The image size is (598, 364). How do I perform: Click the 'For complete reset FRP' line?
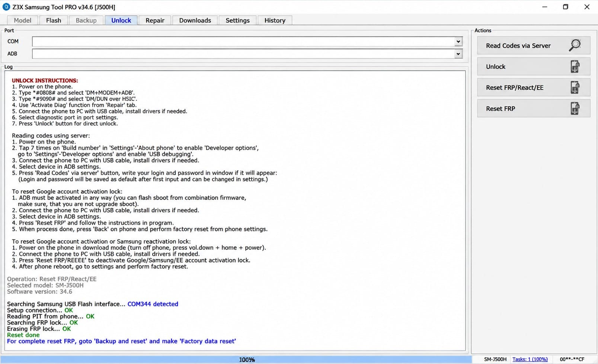point(121,341)
